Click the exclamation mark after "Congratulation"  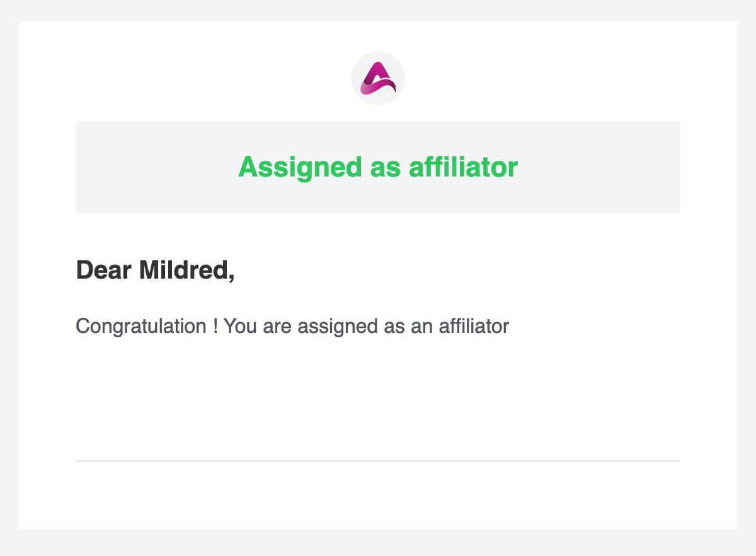click(215, 327)
